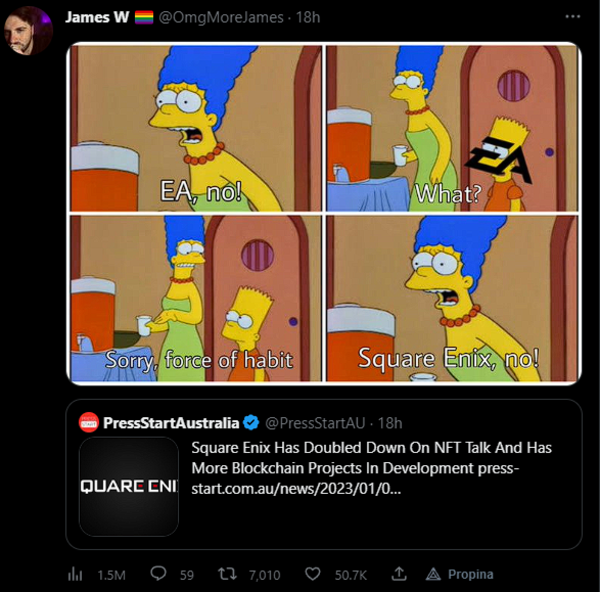Open the tweet's three-dot more options menu
Image resolution: width=600 pixels, height=592 pixels.
(x=571, y=18)
